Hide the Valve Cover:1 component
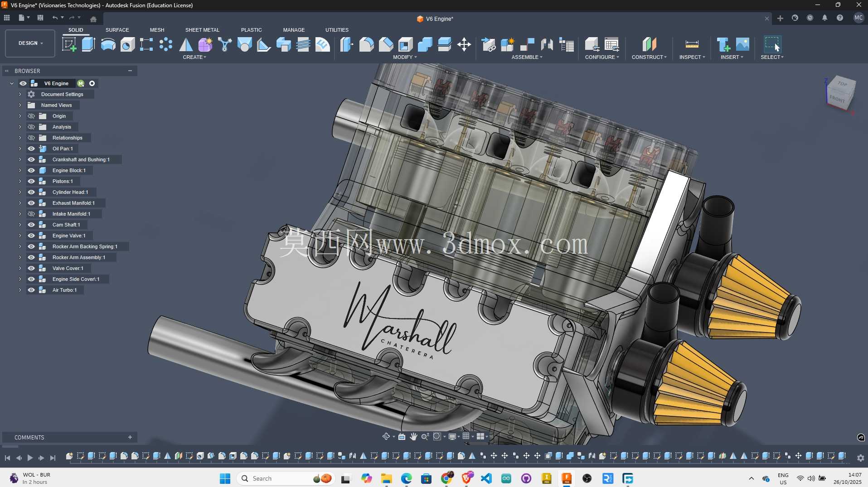 coord(31,268)
